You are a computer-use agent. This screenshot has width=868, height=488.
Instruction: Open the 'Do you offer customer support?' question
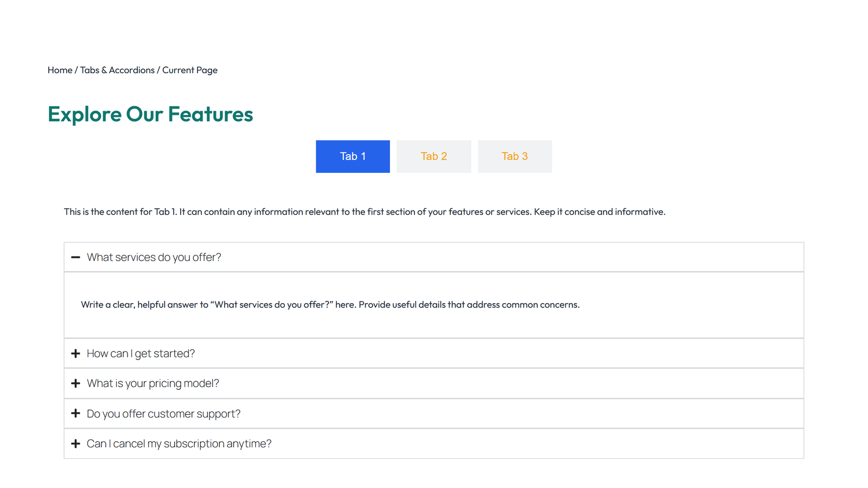[163, 414]
